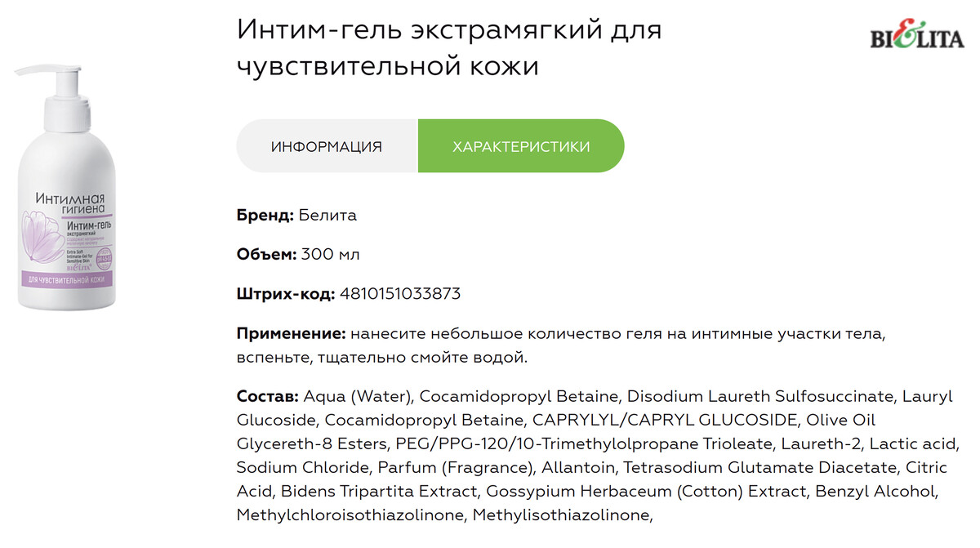Click the Штрих-код label
Viewport: 980px width, 548px height.
tap(285, 293)
